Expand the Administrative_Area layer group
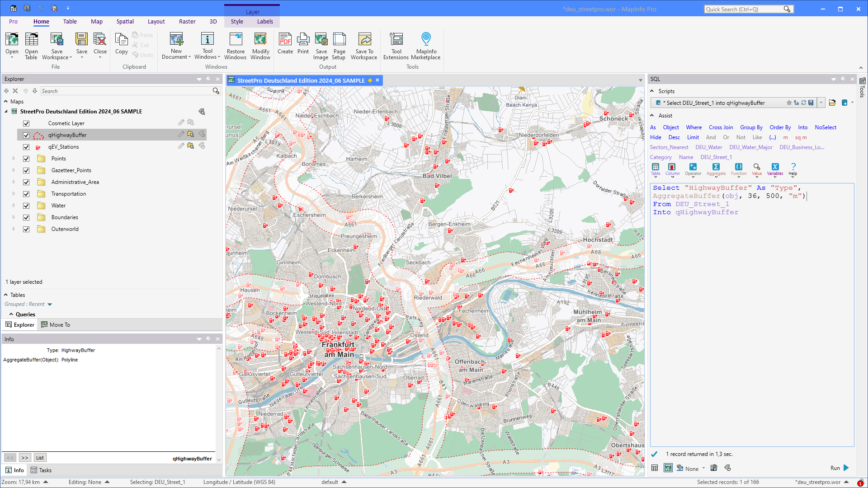The width and height of the screenshot is (868, 488). click(14, 182)
